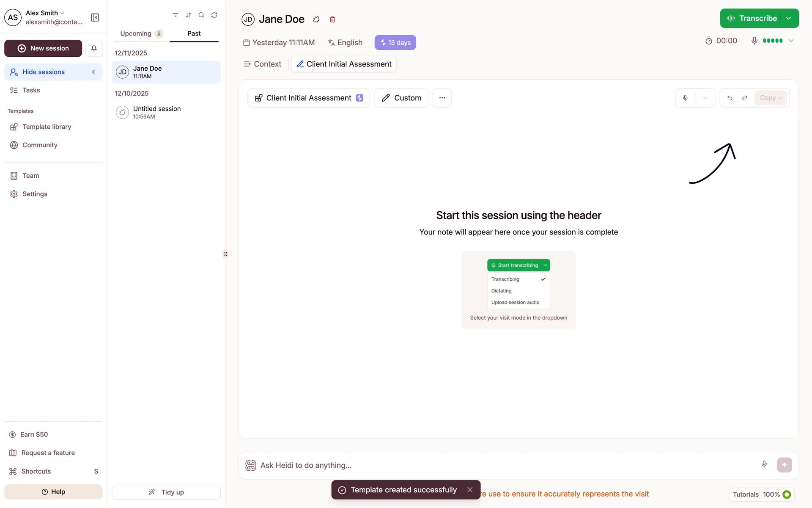Switch to the Upcoming tab
This screenshot has height=508, width=812.
[x=141, y=33]
